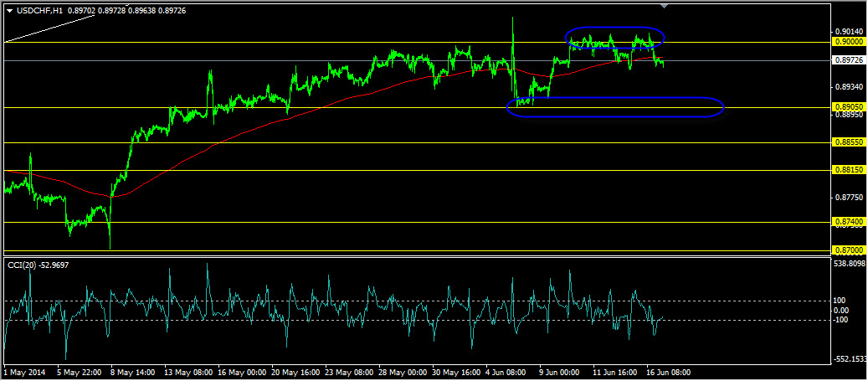Screen dimensions: 868x381
Task: Click the yellow 0.90000 price label
Action: tap(849, 42)
